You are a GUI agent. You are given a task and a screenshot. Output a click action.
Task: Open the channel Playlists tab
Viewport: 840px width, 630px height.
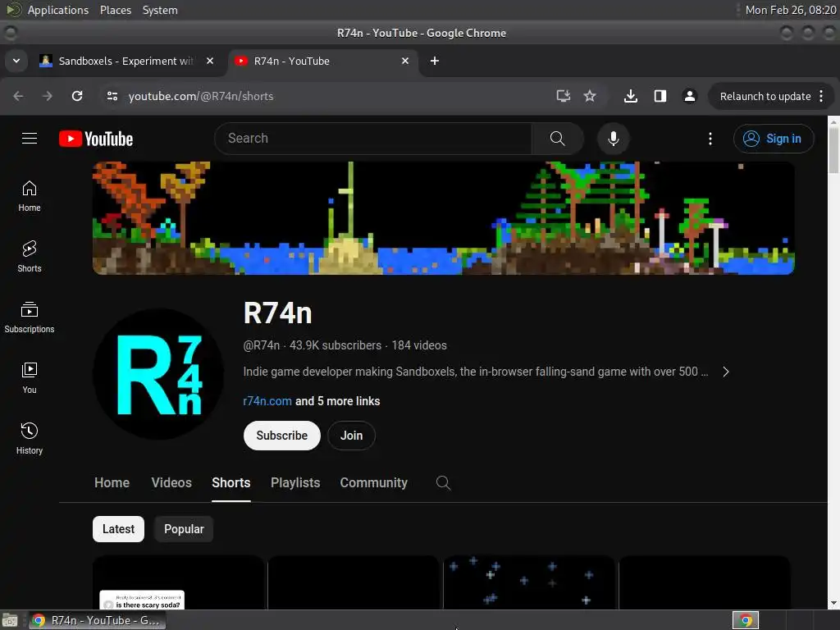point(295,482)
